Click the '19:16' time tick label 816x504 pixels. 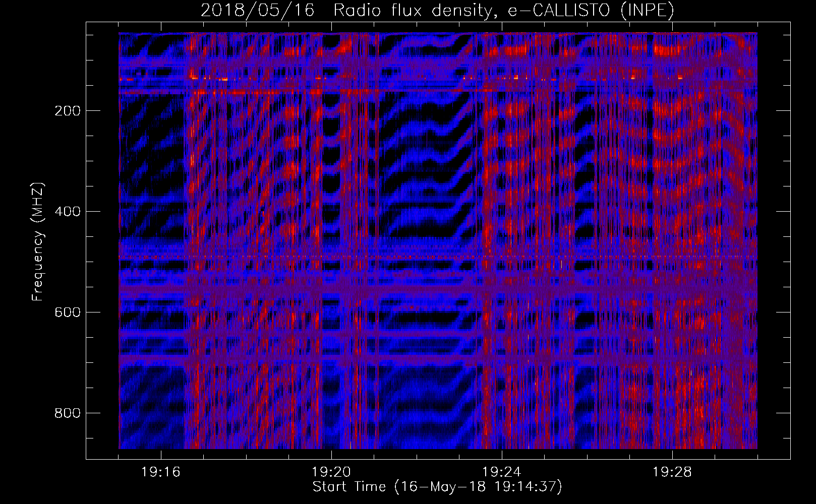click(x=161, y=472)
